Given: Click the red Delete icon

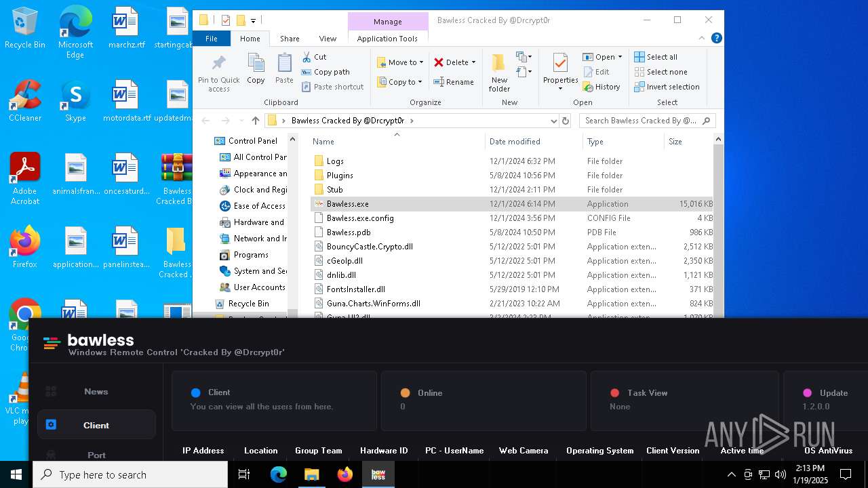Looking at the screenshot, I should (439, 62).
